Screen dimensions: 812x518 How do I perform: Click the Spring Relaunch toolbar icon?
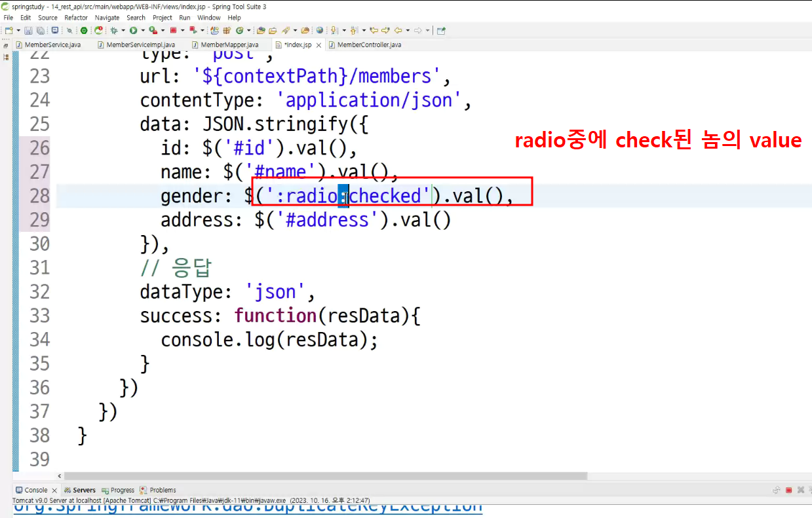click(98, 30)
